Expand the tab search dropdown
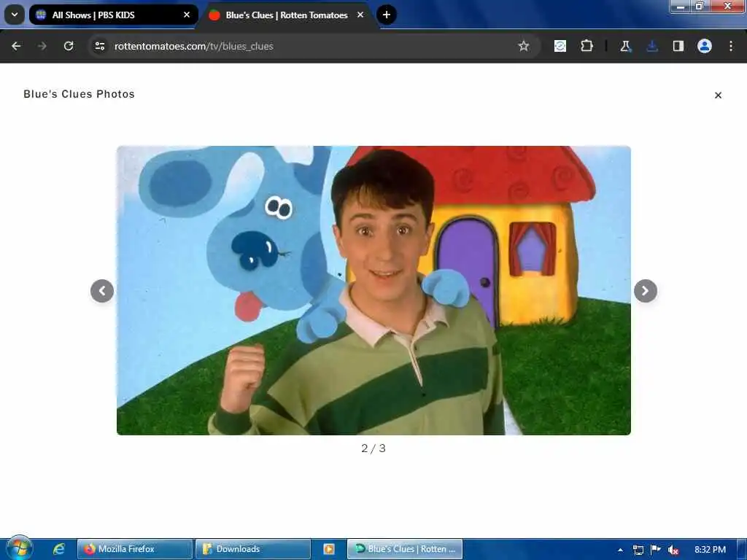This screenshot has width=747, height=560. (x=15, y=15)
